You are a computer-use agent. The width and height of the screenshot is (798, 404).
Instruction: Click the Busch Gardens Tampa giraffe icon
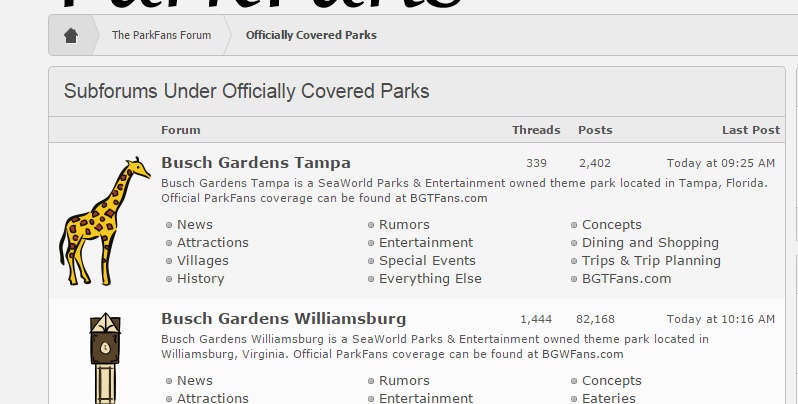(103, 221)
